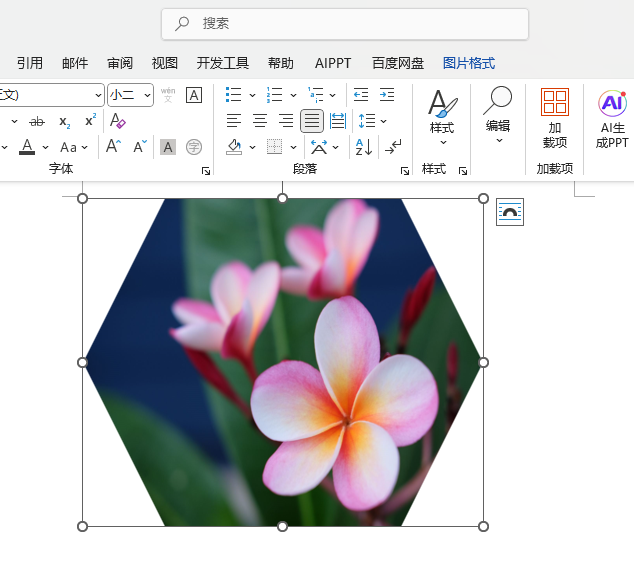Viewport: 634px width, 578px height.
Task: Toggle character shading
Action: pos(168,147)
